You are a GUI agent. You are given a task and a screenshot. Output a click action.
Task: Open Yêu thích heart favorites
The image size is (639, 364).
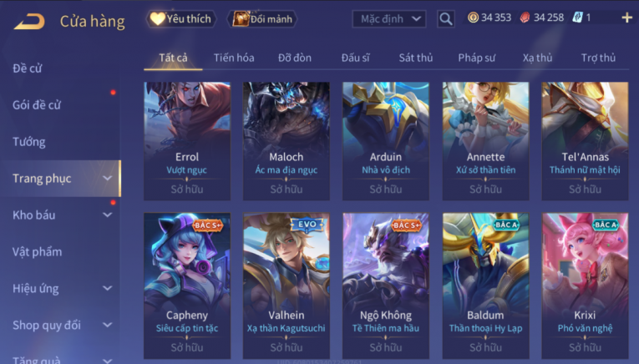click(x=181, y=18)
